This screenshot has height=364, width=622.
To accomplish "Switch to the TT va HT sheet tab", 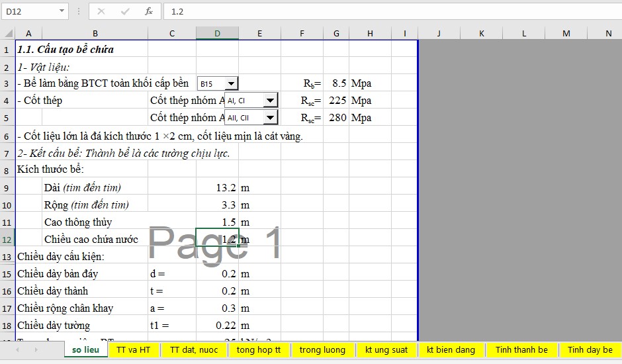I will tap(133, 349).
